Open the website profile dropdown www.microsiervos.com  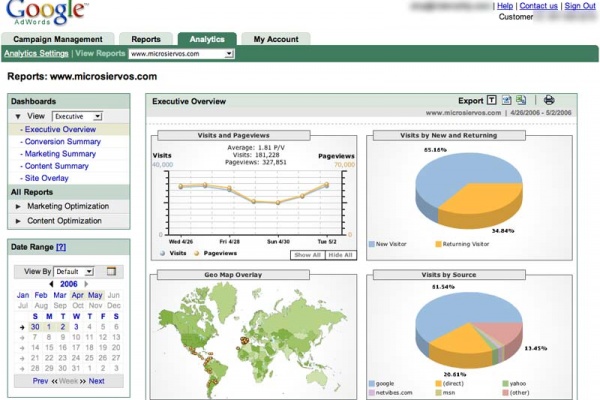click(180, 53)
